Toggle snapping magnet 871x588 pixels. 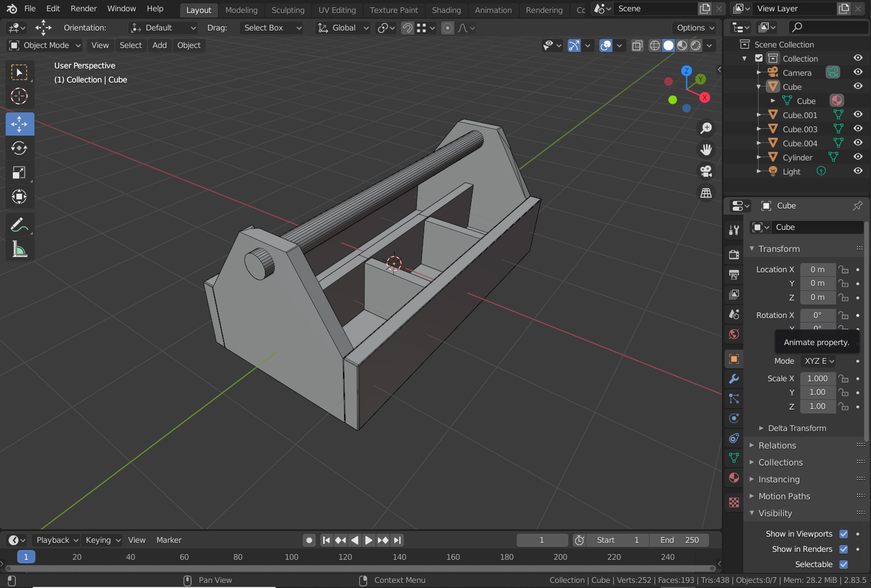pyautogui.click(x=407, y=28)
